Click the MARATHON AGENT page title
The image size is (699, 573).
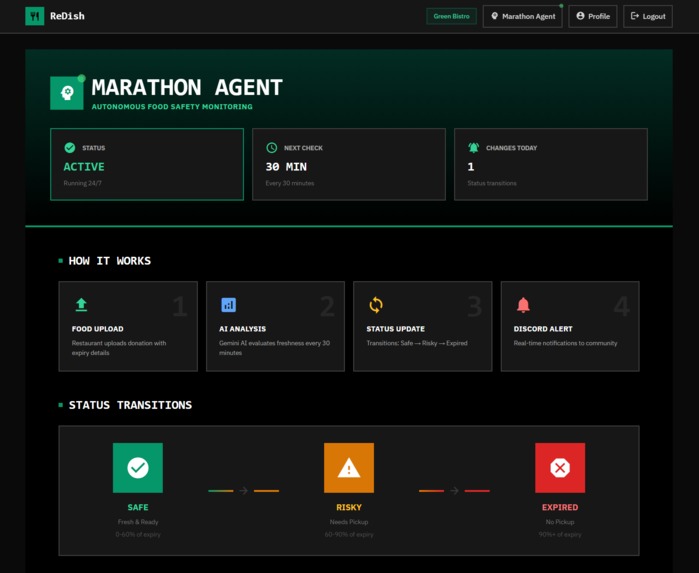187,87
